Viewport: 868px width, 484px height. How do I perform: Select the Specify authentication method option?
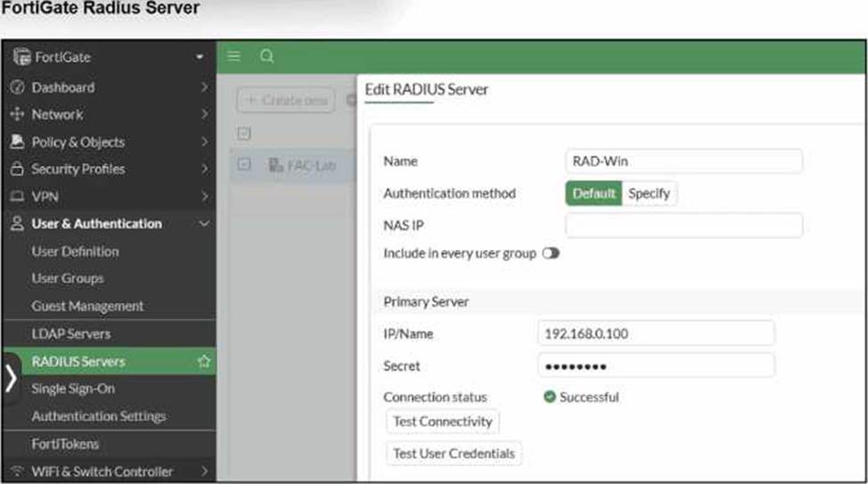click(649, 193)
